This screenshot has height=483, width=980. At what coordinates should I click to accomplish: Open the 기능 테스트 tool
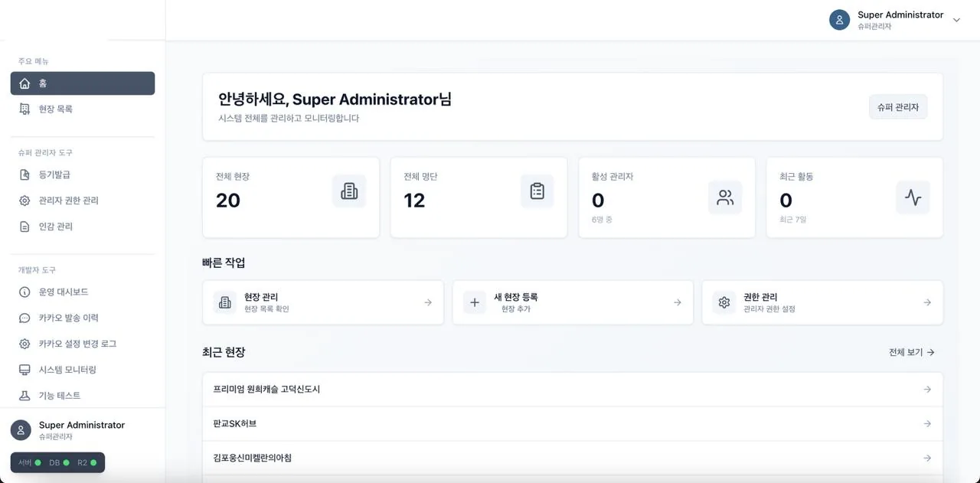click(x=26, y=396)
